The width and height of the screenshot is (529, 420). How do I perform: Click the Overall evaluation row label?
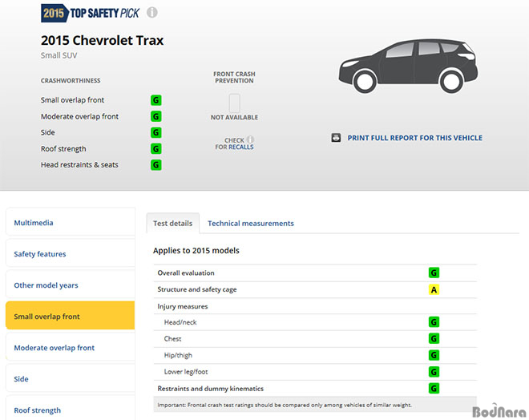pos(186,273)
